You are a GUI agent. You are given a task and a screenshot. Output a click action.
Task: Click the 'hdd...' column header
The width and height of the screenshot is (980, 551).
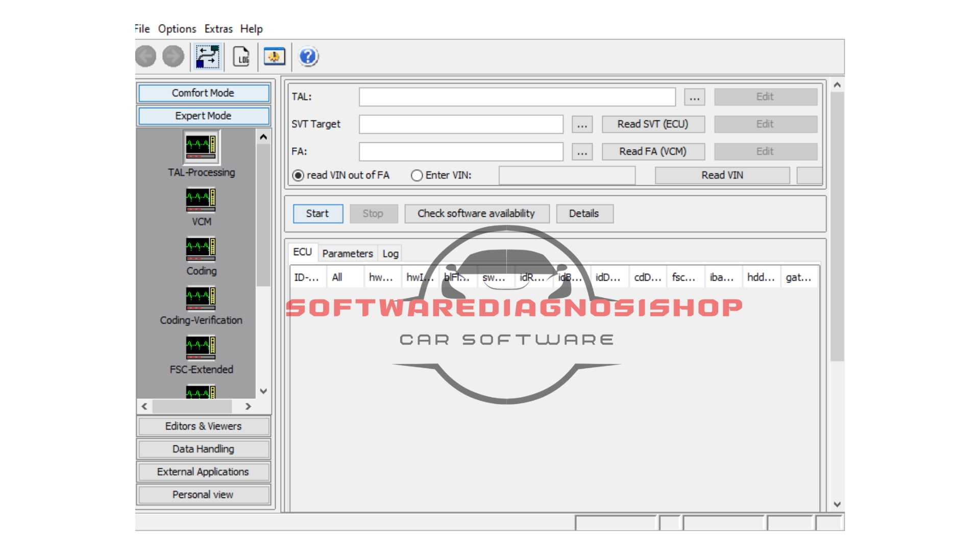[x=761, y=278]
